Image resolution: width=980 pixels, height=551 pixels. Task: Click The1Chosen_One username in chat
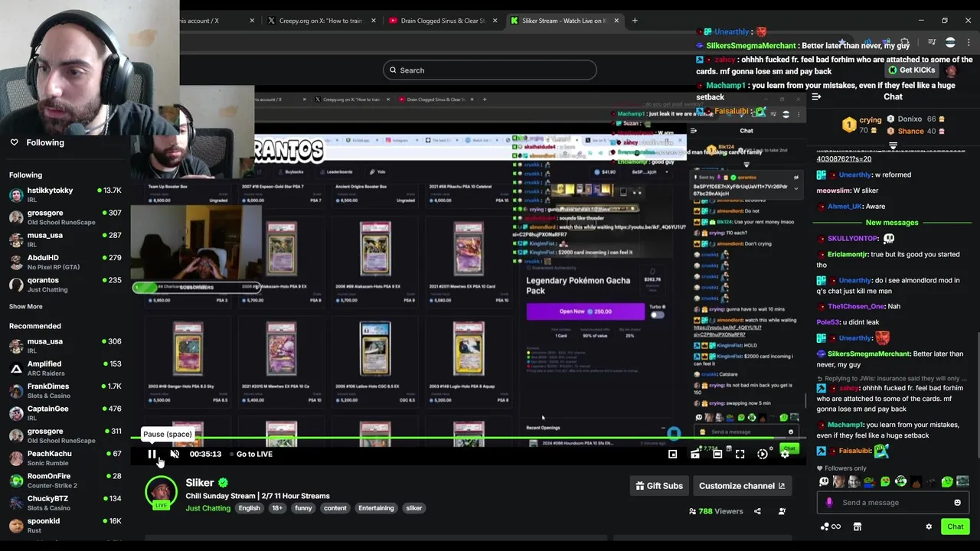855,307
